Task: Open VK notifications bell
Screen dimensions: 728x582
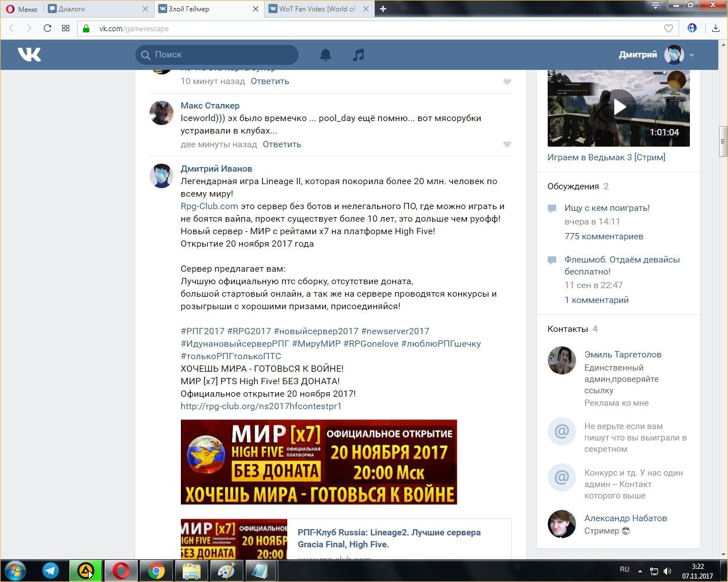Action: pos(325,55)
